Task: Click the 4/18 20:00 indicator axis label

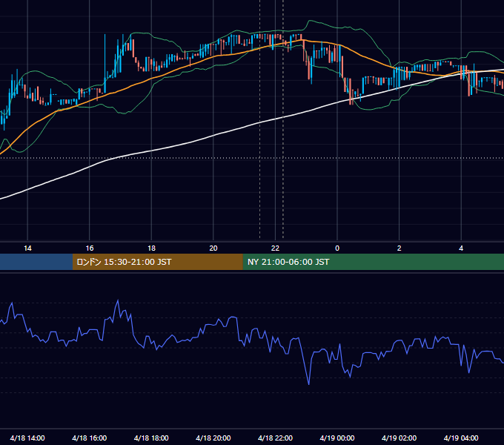Action: pyautogui.click(x=213, y=438)
